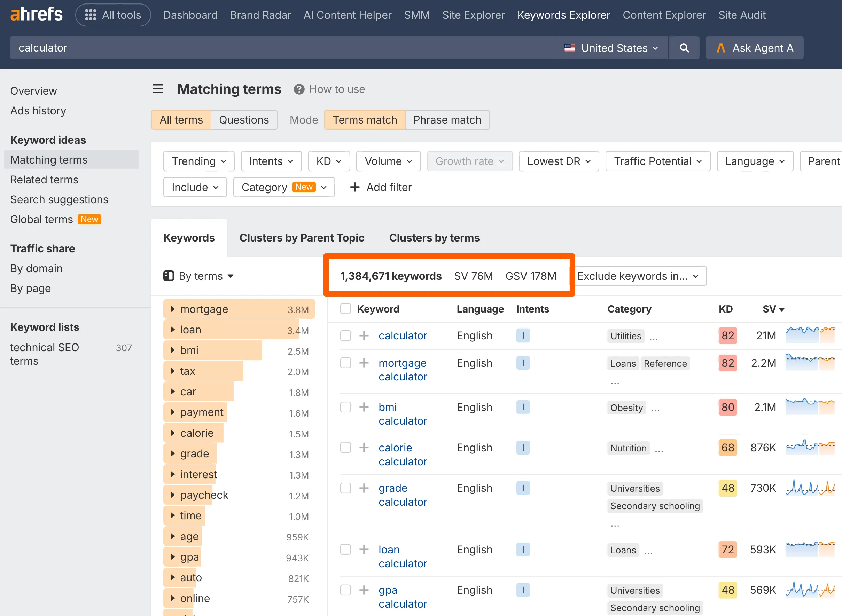Open the Intents filter dropdown
Image resolution: width=842 pixels, height=616 pixels.
[x=271, y=161]
